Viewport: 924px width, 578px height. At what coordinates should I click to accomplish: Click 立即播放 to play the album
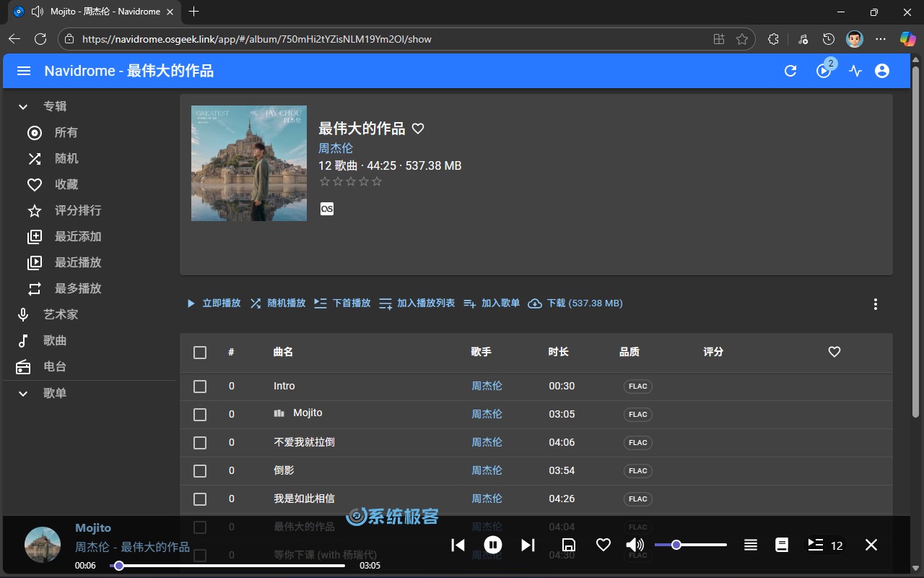214,303
